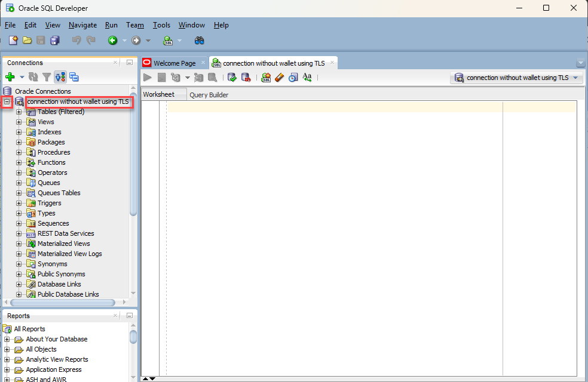Click the Commit icon in worksheet toolbar
This screenshot has height=382, width=588.
click(232, 78)
